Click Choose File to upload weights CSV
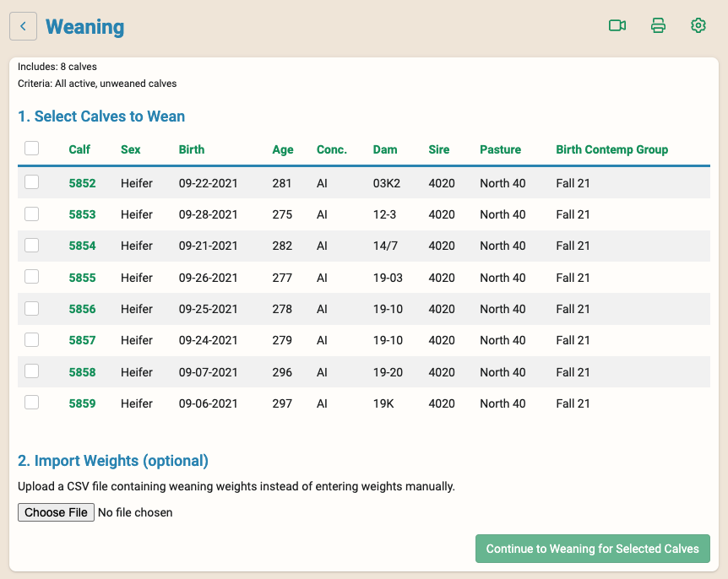728x579 pixels. [x=56, y=512]
